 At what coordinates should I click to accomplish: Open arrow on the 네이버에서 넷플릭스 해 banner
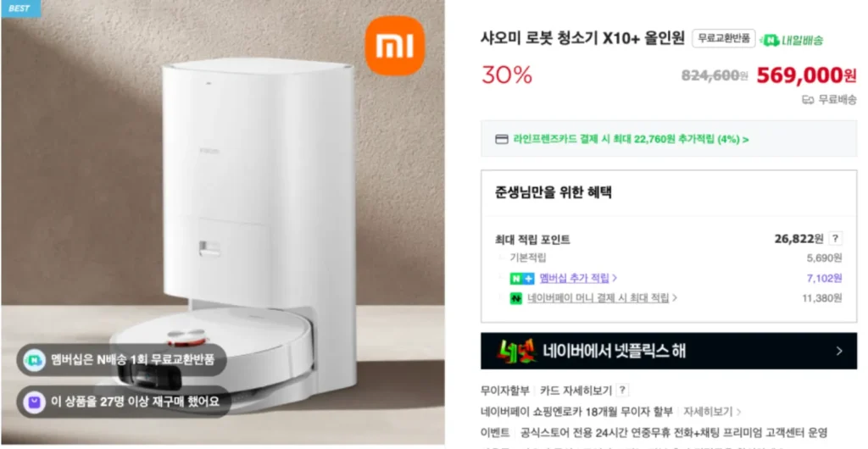point(839,351)
